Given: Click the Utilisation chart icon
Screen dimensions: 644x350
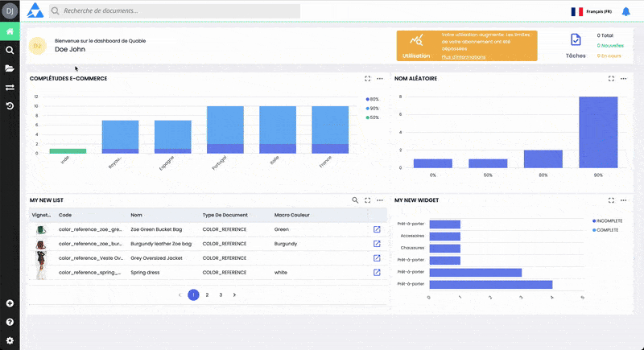Looking at the screenshot, I should 416,40.
